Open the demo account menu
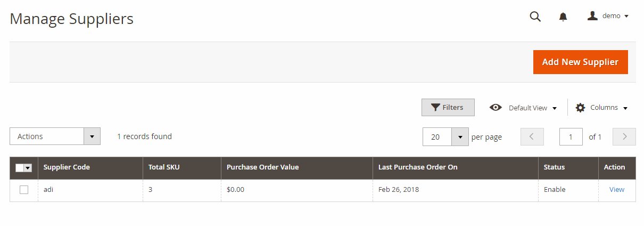This screenshot has height=226, width=644. click(x=608, y=16)
